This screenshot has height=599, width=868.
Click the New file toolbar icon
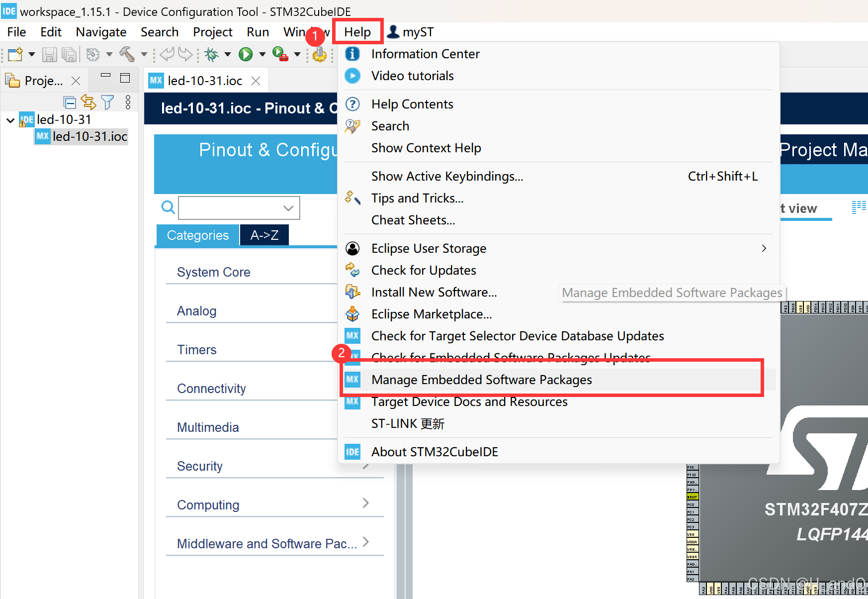pos(15,54)
